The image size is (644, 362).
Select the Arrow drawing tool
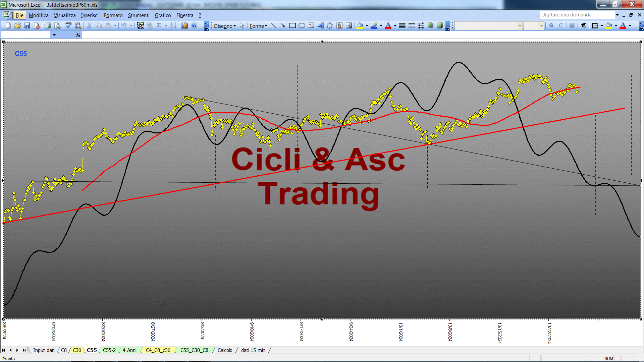[283, 25]
